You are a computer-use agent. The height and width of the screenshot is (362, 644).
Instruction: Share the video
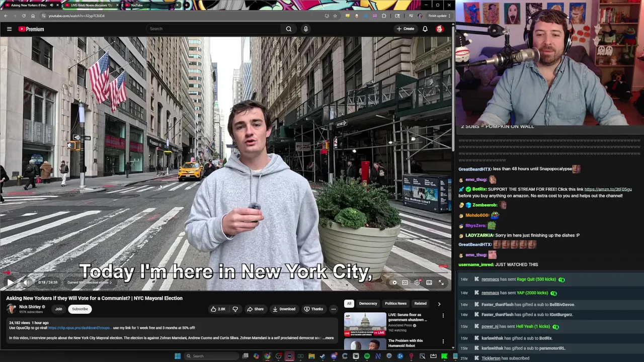point(255,309)
